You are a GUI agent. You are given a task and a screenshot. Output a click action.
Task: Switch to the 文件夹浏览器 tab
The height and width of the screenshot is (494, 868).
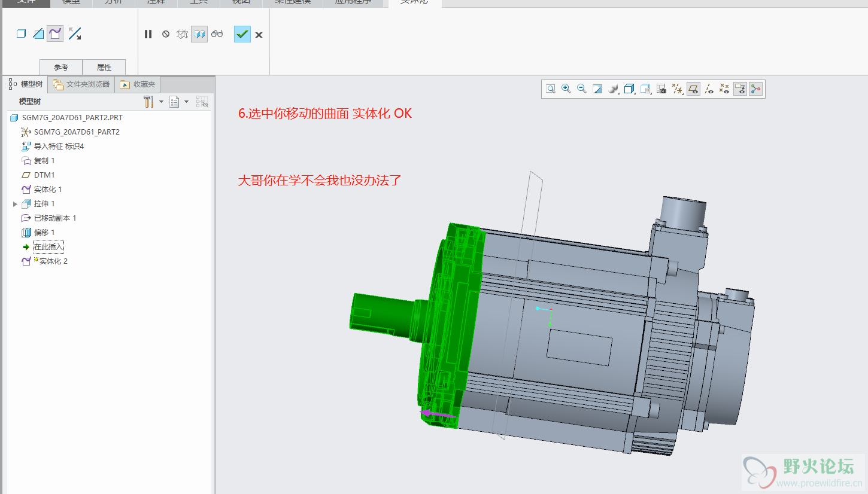(81, 84)
